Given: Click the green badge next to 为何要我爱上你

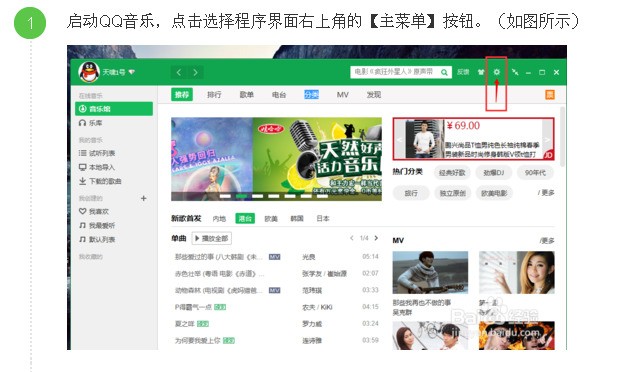Looking at the screenshot, I should (x=229, y=340).
